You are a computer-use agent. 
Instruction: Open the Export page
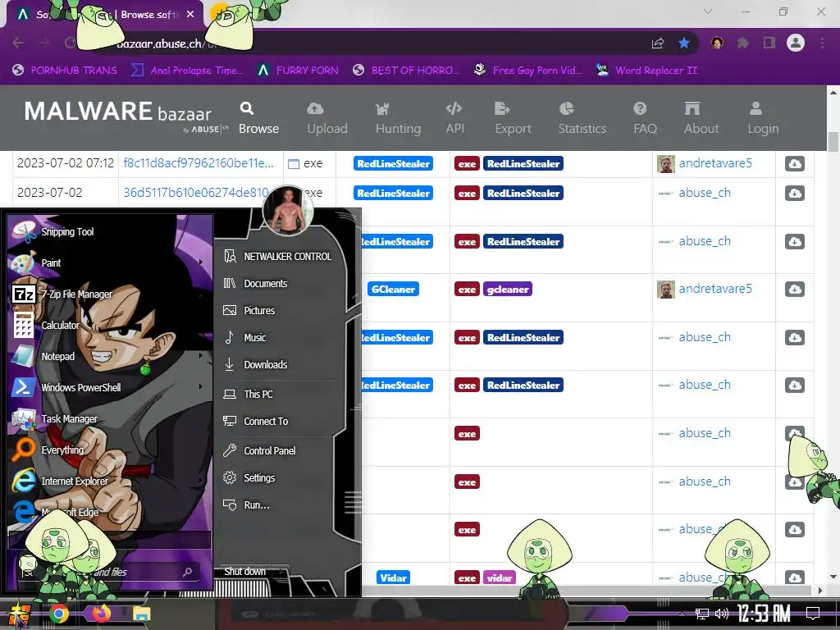click(513, 118)
